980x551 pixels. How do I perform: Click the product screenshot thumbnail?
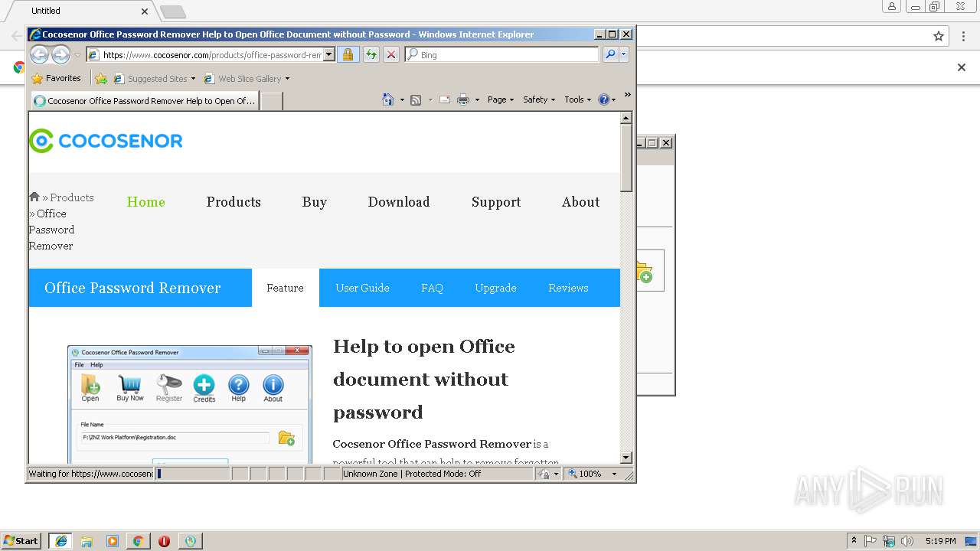[x=190, y=404]
